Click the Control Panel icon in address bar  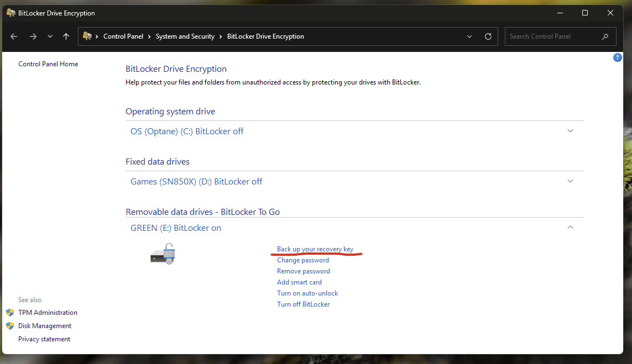point(87,36)
